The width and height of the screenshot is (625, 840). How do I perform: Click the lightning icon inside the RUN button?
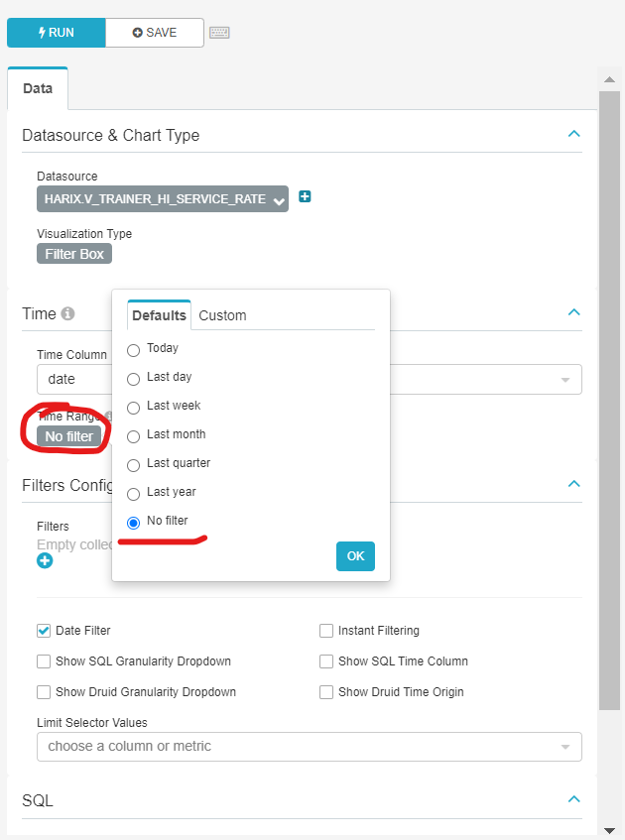(x=41, y=33)
